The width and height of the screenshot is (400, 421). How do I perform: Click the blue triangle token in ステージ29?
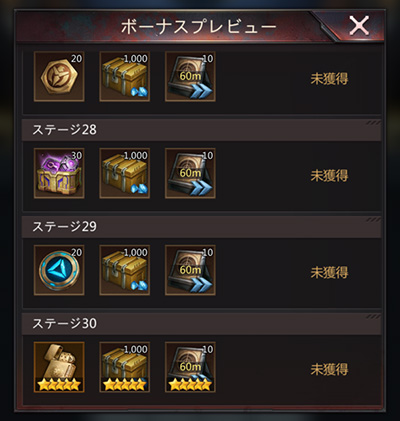(x=59, y=270)
